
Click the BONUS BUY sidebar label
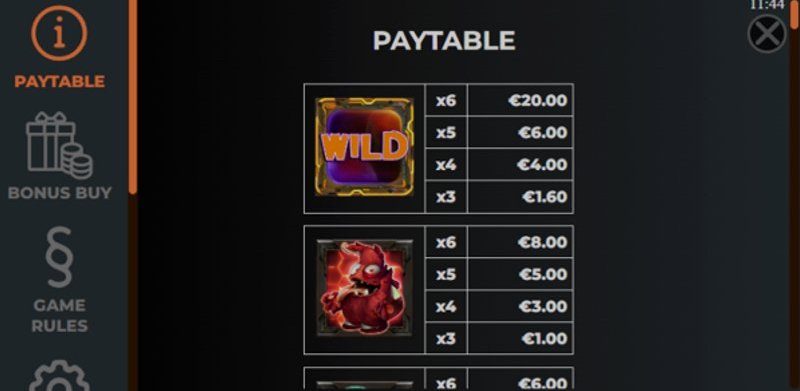pos(60,193)
